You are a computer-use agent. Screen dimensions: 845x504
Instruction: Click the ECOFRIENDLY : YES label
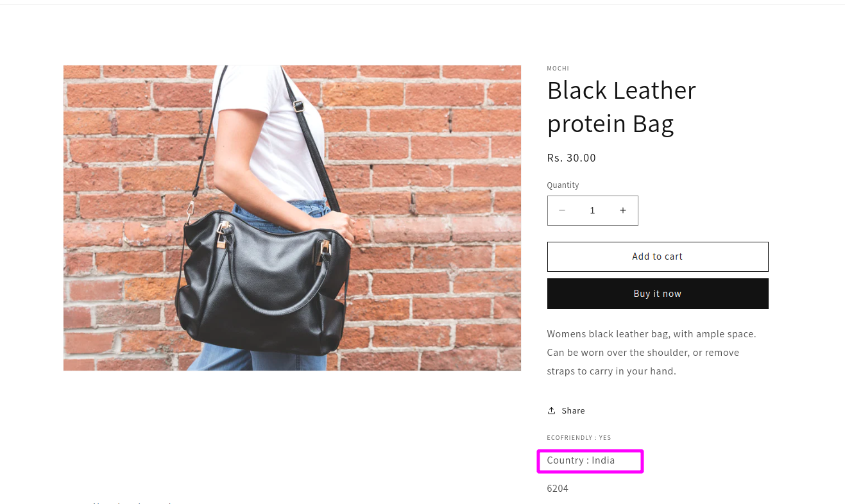click(579, 438)
